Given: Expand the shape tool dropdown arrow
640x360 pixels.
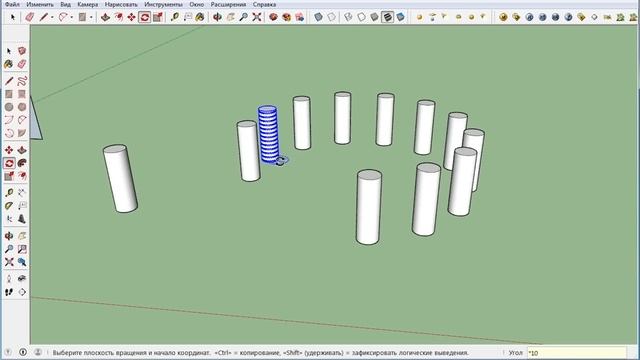Looking at the screenshot, I should click(x=91, y=18).
